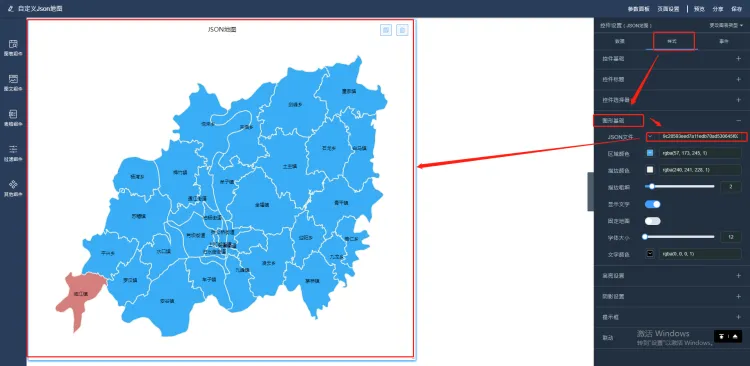Click the stroke width value box showing 2

pyautogui.click(x=731, y=186)
